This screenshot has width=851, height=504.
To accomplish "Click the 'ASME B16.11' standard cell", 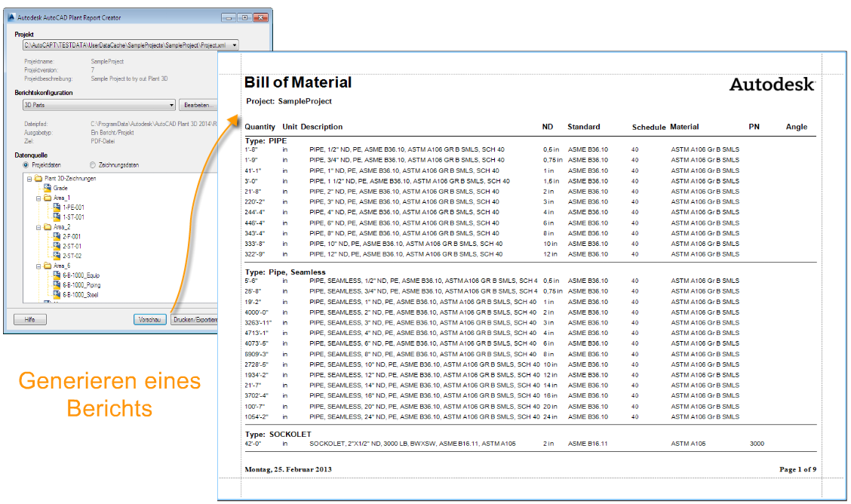I will [x=588, y=444].
